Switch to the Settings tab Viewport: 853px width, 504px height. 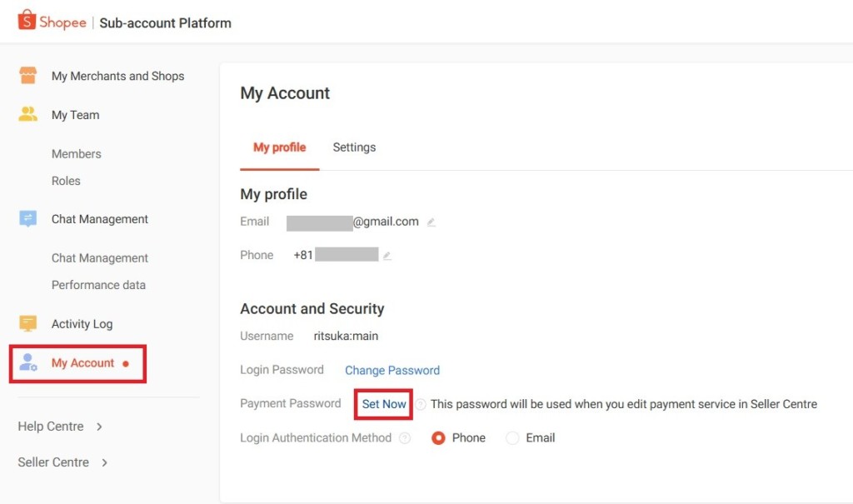pos(354,147)
